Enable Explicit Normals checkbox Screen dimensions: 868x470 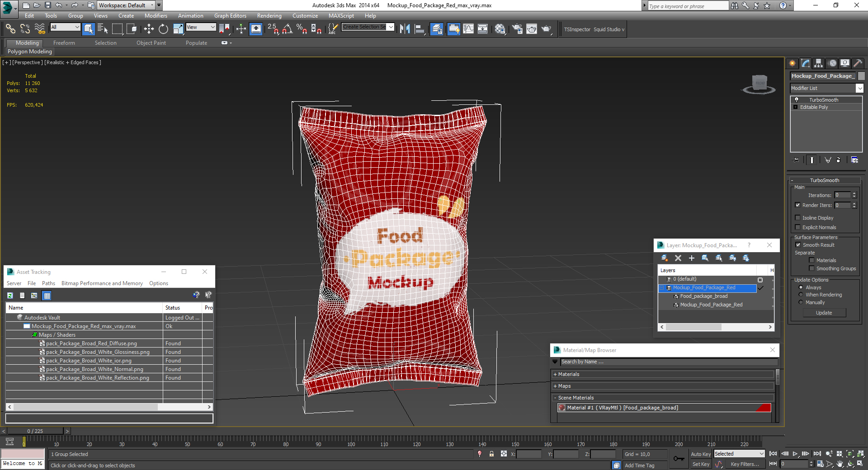coord(798,227)
